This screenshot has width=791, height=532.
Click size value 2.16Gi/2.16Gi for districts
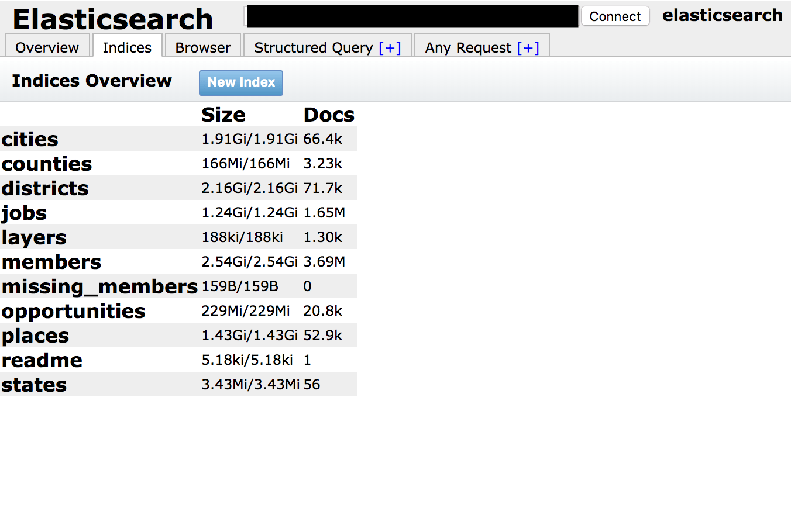(x=250, y=188)
